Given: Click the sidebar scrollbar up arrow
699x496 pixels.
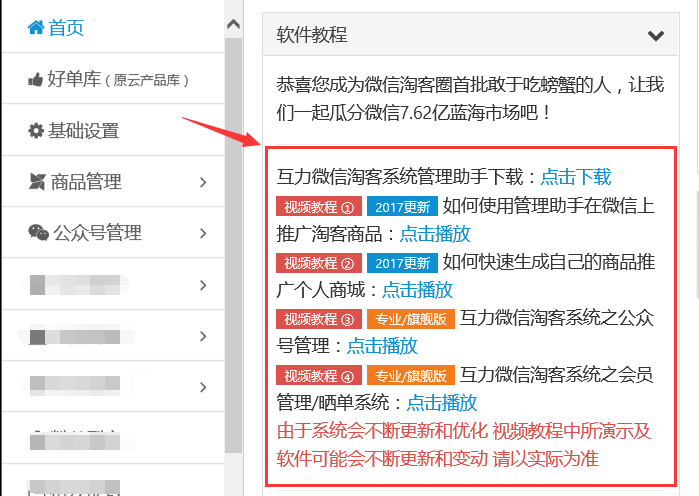Looking at the screenshot, I should [234, 24].
